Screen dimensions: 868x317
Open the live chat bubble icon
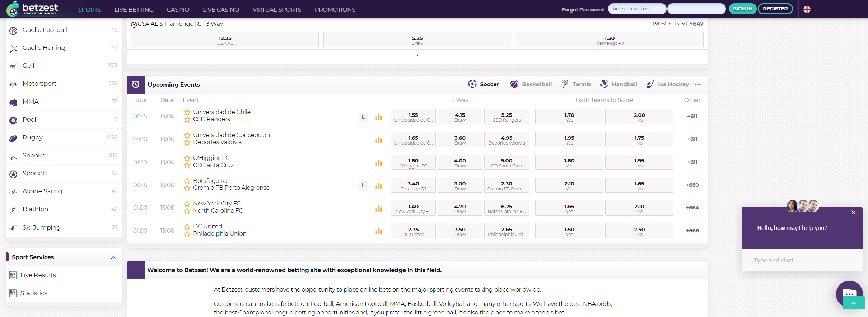(x=849, y=293)
